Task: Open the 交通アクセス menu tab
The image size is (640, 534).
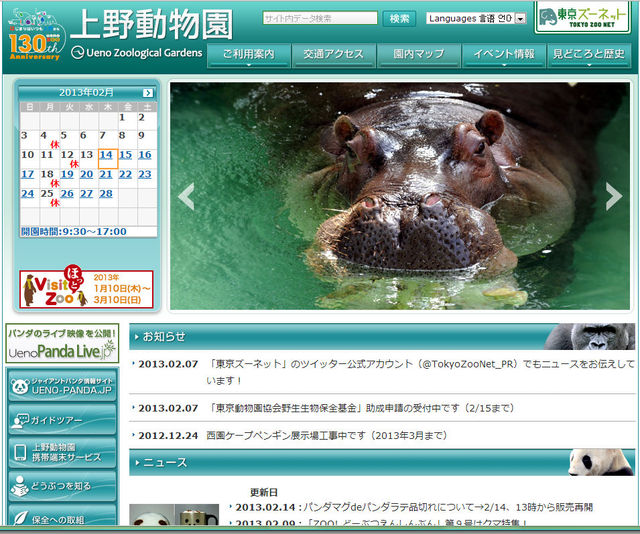Action: click(334, 54)
